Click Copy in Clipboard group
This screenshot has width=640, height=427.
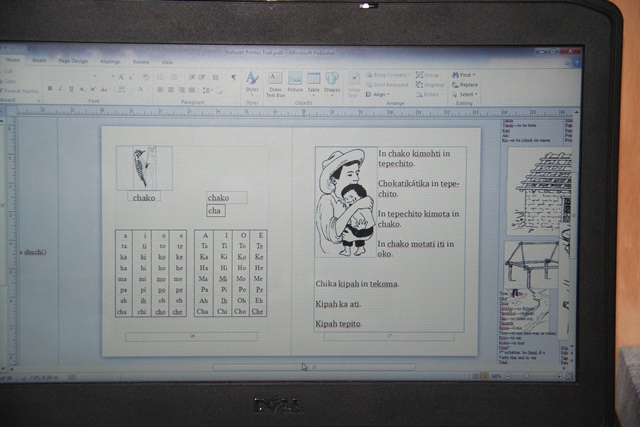coord(7,81)
